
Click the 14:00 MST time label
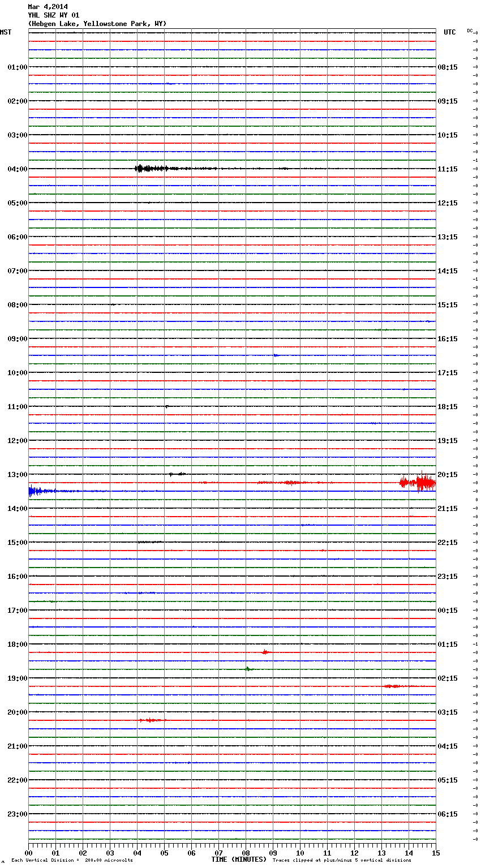tap(18, 509)
